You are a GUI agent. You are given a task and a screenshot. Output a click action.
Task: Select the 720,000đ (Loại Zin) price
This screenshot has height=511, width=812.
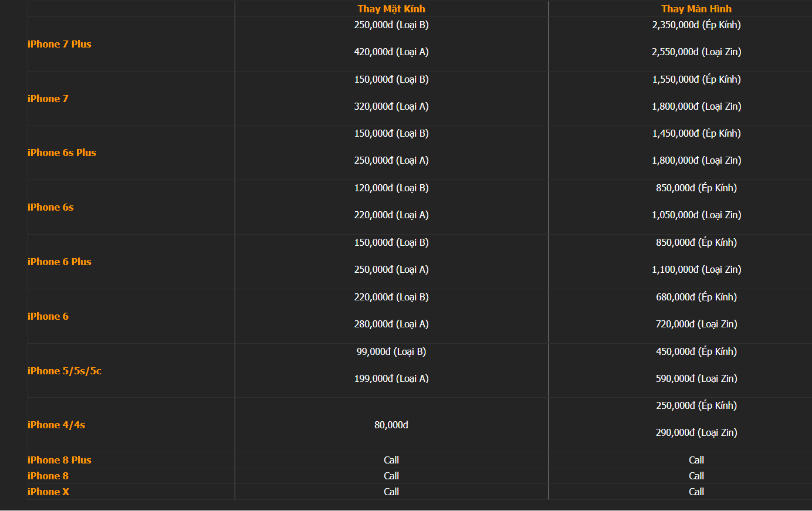click(696, 324)
